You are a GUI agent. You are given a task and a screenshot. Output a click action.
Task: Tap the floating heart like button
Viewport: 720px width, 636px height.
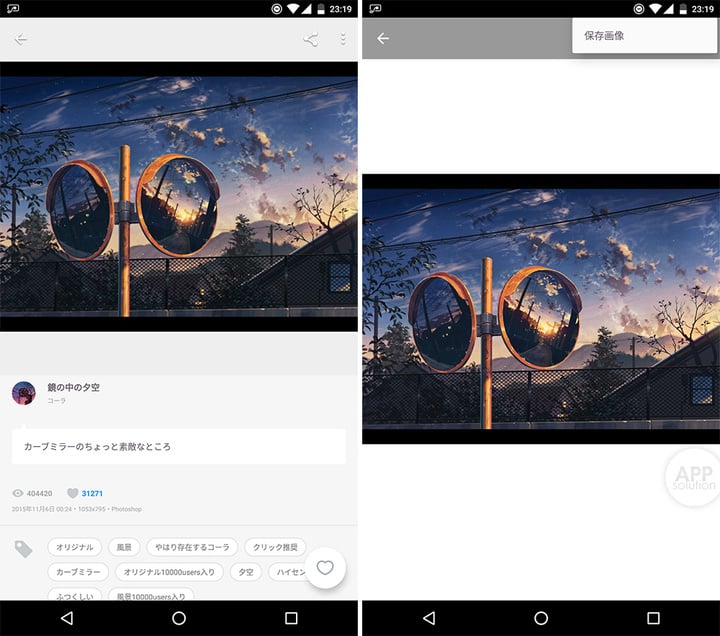tap(325, 568)
